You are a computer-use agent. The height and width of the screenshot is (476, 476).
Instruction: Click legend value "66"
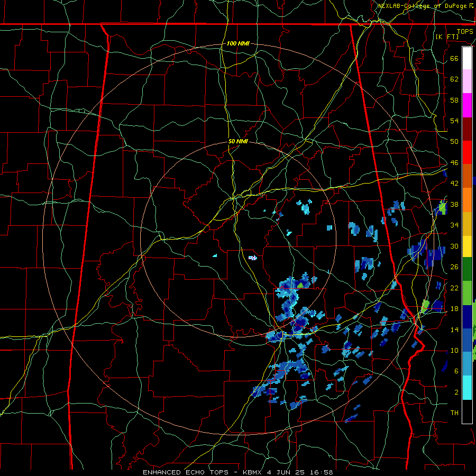pos(454,58)
